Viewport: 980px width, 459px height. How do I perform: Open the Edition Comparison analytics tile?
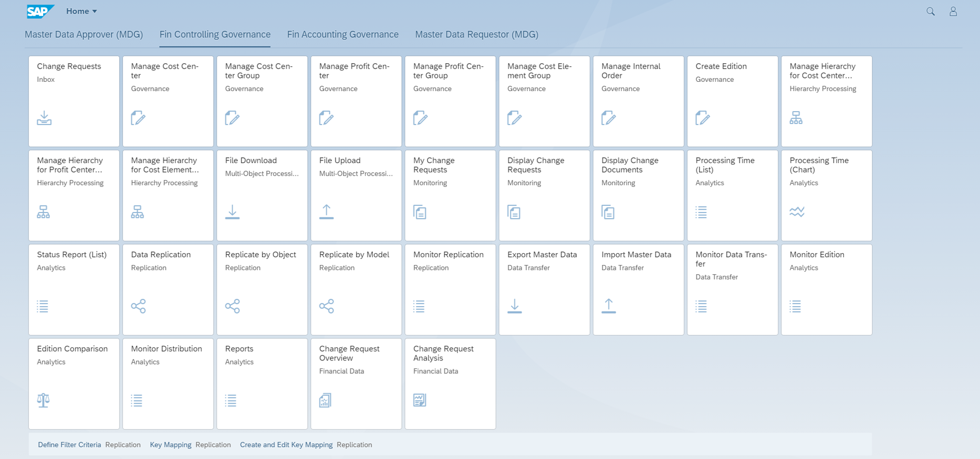(x=73, y=384)
